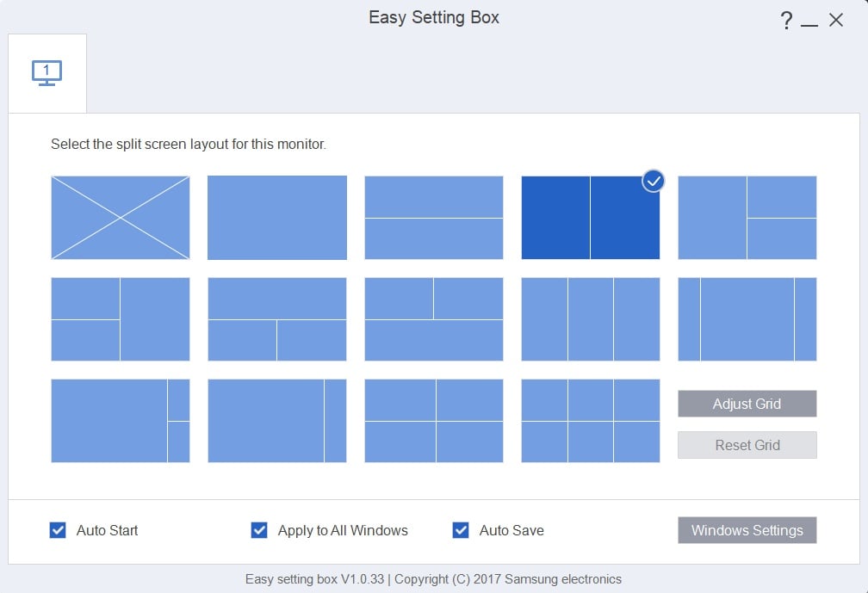Select the no-split crossed-out layout icon

(121, 218)
